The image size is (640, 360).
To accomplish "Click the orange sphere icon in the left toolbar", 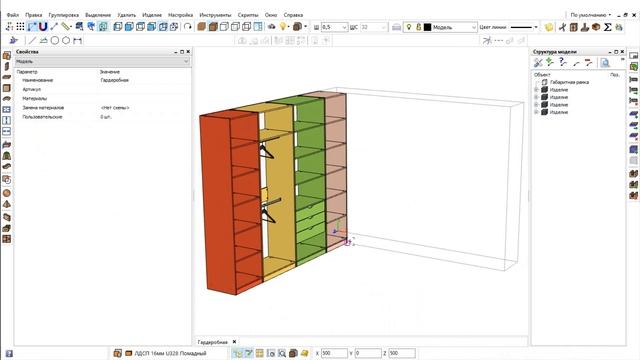I will [7, 193].
